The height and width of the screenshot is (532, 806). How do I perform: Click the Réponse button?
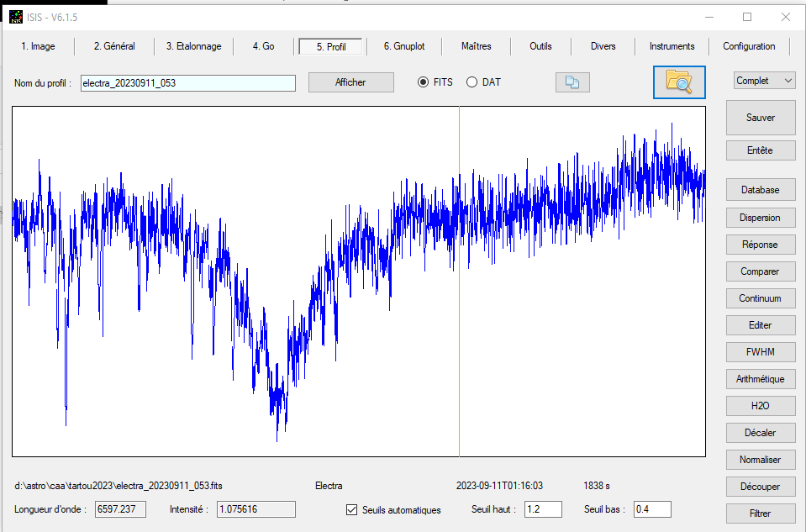(x=761, y=245)
